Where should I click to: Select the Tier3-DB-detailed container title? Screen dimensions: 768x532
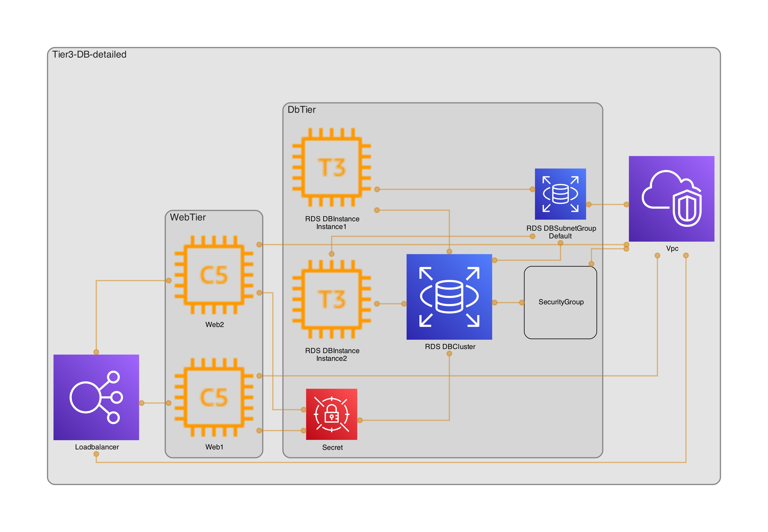89,54
